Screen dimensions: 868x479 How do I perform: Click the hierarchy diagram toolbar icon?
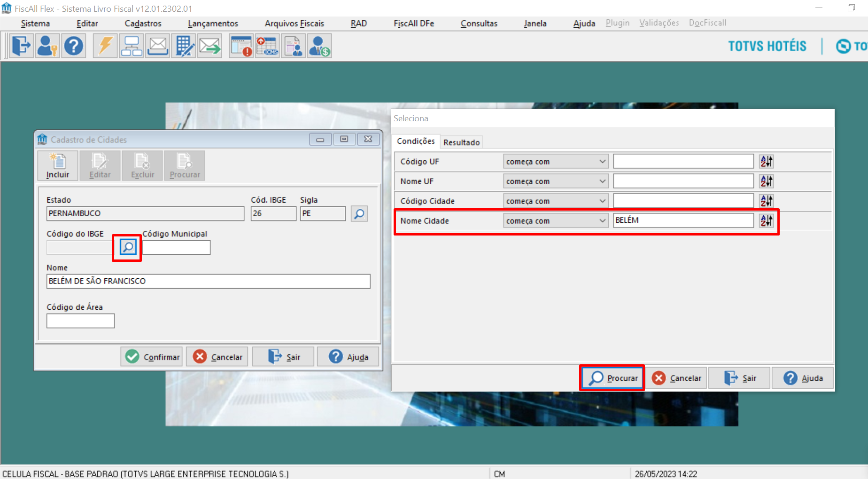[132, 46]
